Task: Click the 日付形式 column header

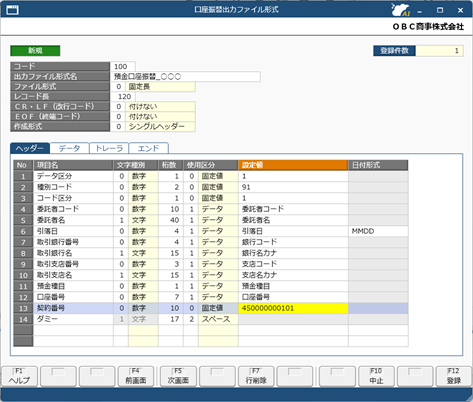Action: [x=378, y=165]
